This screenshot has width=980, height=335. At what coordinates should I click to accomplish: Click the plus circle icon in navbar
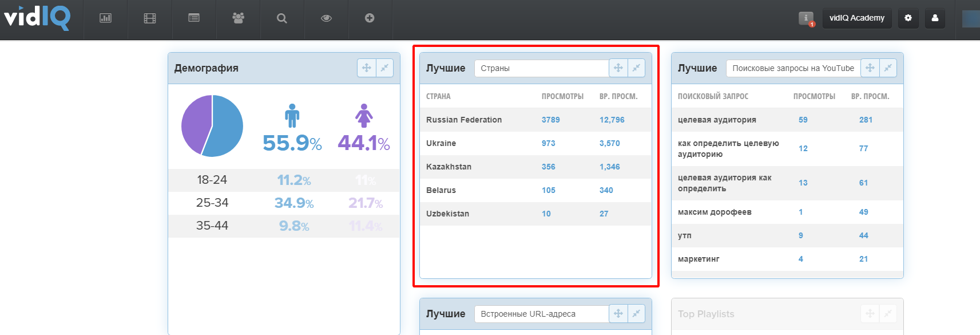(x=370, y=18)
